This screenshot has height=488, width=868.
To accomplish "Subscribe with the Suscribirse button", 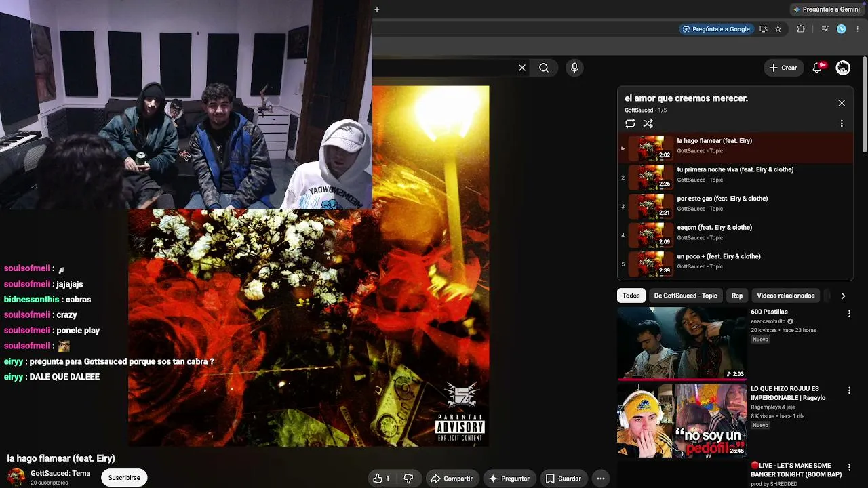I will pyautogui.click(x=124, y=478).
